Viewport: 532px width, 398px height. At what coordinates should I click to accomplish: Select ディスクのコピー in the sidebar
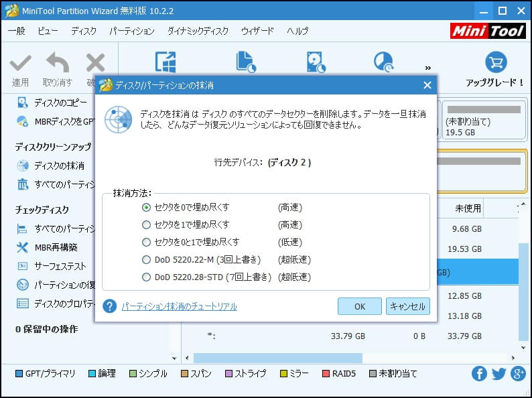point(61,103)
